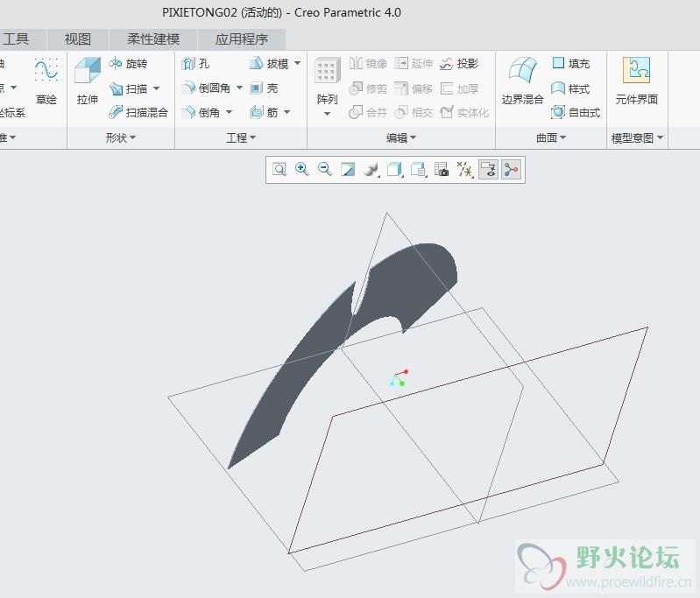Click the Thicken (加厚) tool
This screenshot has width=700, height=598.
[459, 88]
